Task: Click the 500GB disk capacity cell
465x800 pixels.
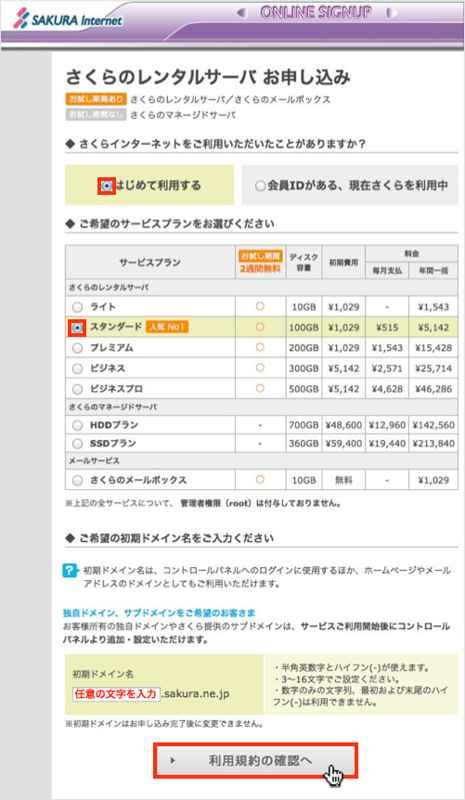Action: coord(305,389)
